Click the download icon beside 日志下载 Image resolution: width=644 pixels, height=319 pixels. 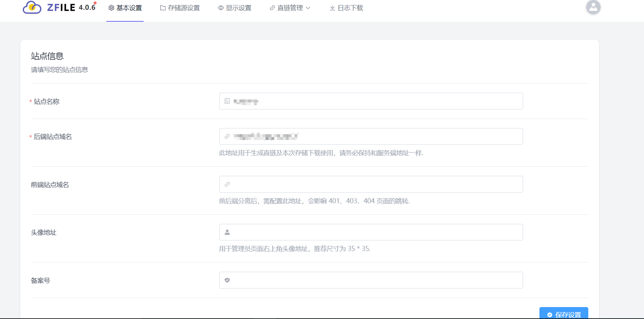[x=332, y=8]
